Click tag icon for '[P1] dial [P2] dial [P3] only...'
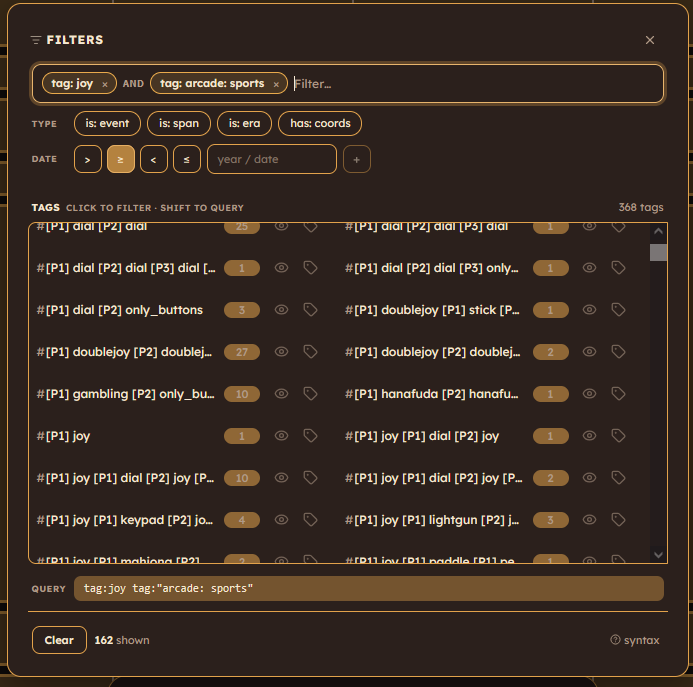This screenshot has width=693, height=687. coord(618,267)
